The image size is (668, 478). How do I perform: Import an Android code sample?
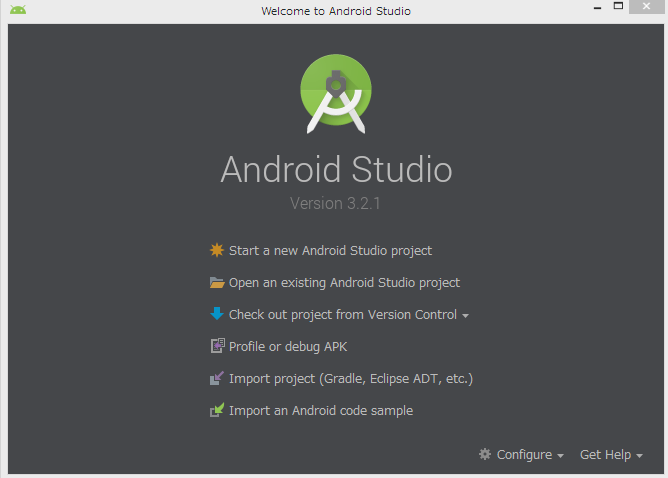point(321,411)
